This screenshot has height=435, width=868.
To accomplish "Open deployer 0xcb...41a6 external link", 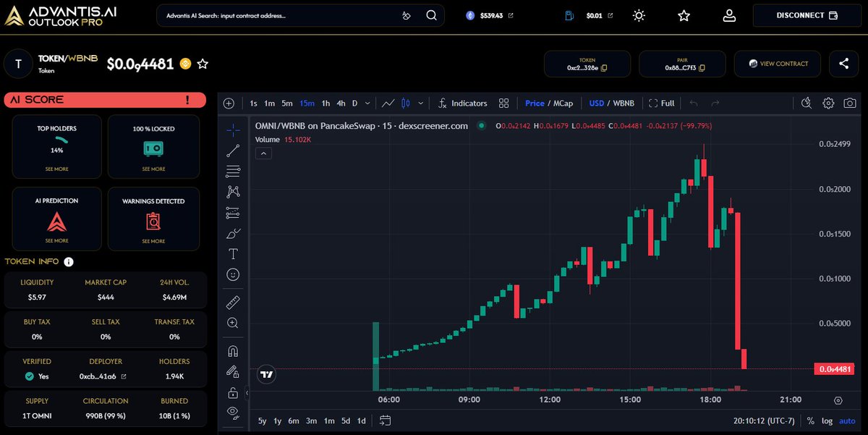I will 124,376.
